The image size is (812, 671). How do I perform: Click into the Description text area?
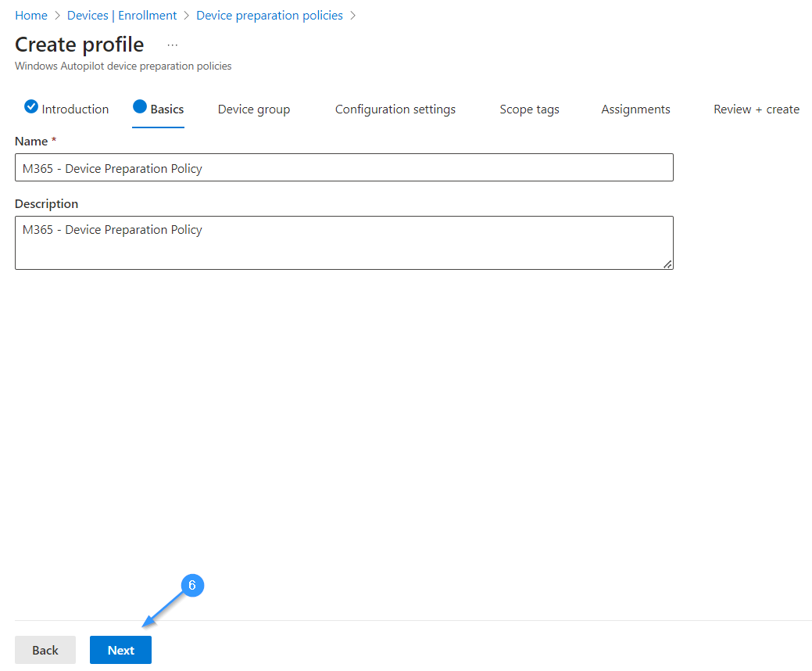(x=344, y=242)
